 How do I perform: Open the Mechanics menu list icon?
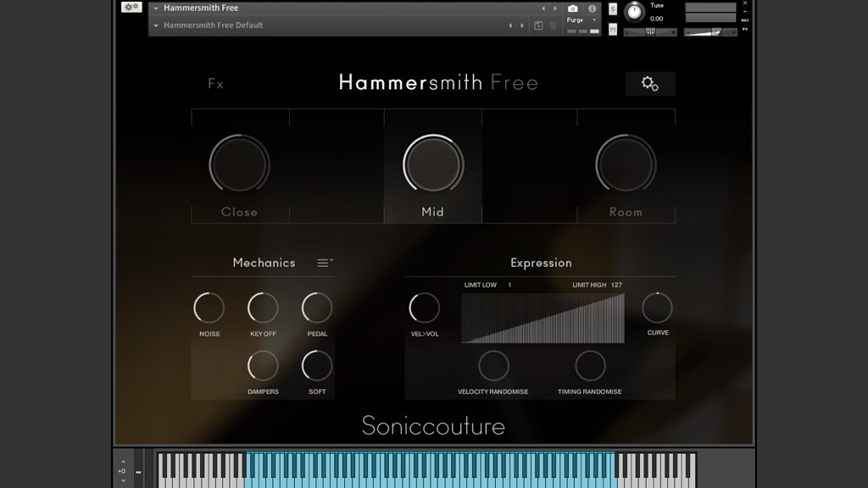(x=325, y=263)
